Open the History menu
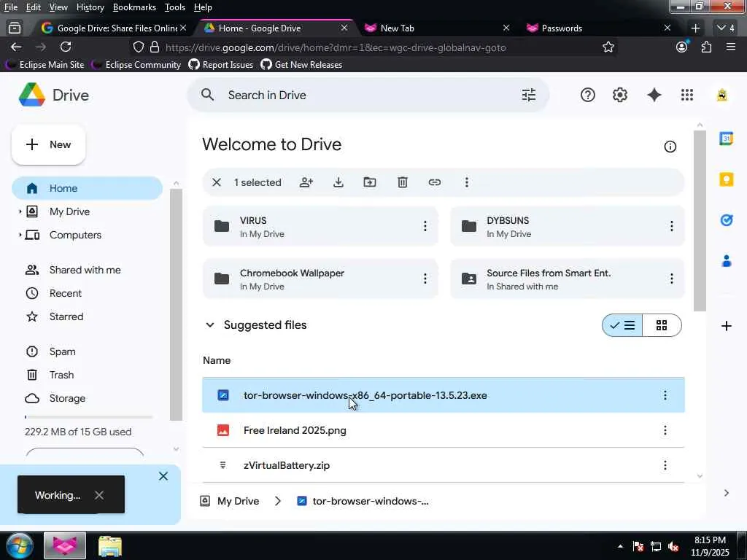 pyautogui.click(x=90, y=7)
